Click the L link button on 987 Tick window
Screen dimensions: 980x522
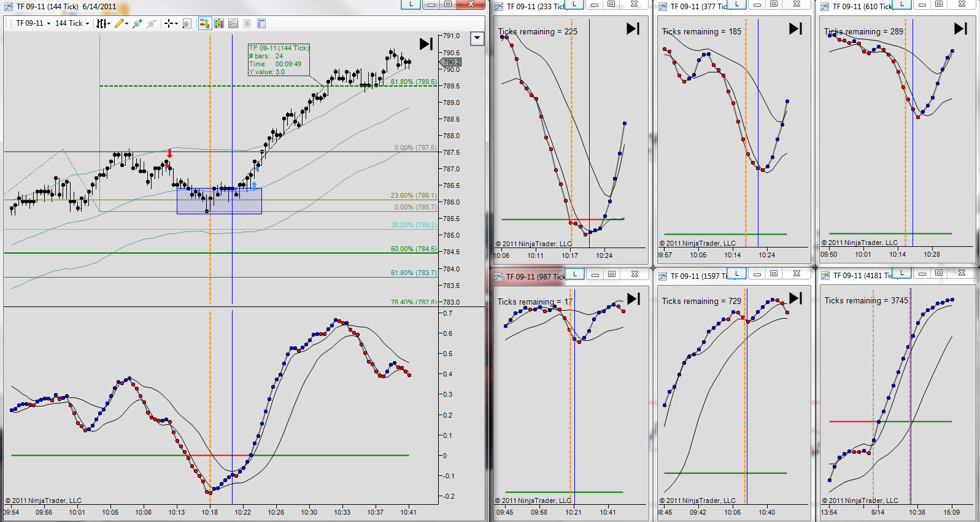point(574,273)
